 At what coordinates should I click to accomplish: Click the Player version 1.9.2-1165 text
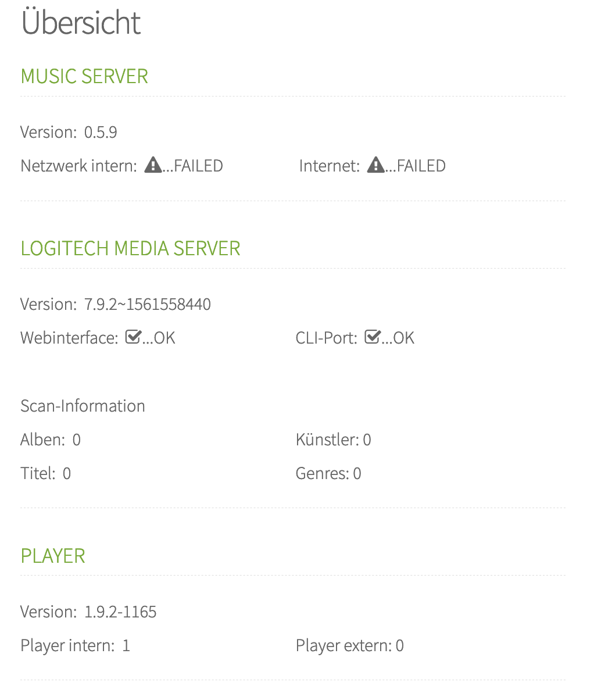(x=120, y=612)
